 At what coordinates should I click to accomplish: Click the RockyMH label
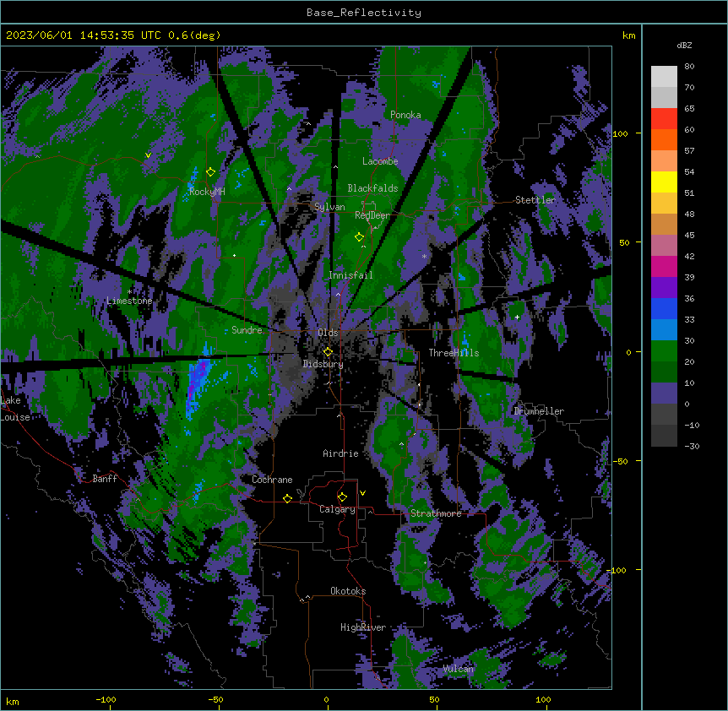(207, 192)
